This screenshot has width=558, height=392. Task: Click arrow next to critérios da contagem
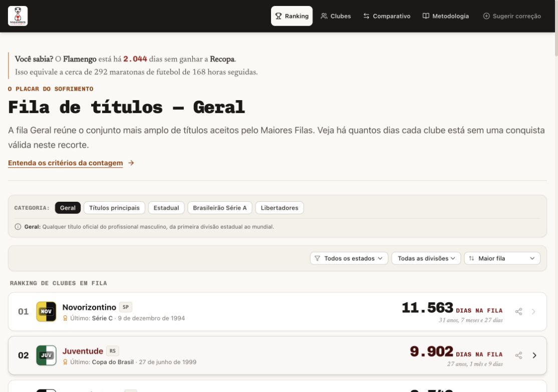point(131,163)
